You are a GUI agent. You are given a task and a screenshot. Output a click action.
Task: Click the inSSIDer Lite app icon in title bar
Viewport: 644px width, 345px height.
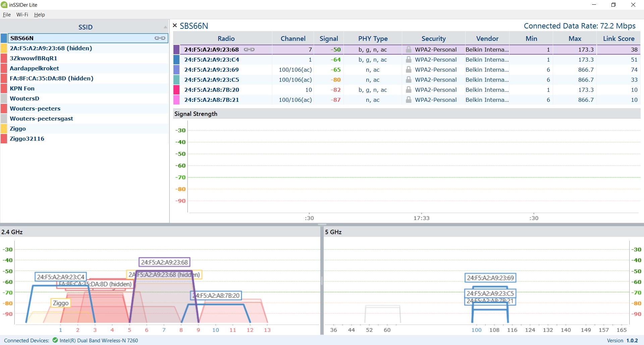tap(4, 5)
